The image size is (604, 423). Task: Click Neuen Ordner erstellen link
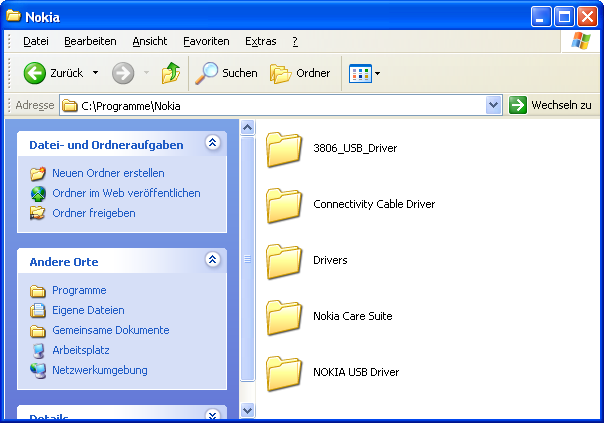tap(108, 173)
